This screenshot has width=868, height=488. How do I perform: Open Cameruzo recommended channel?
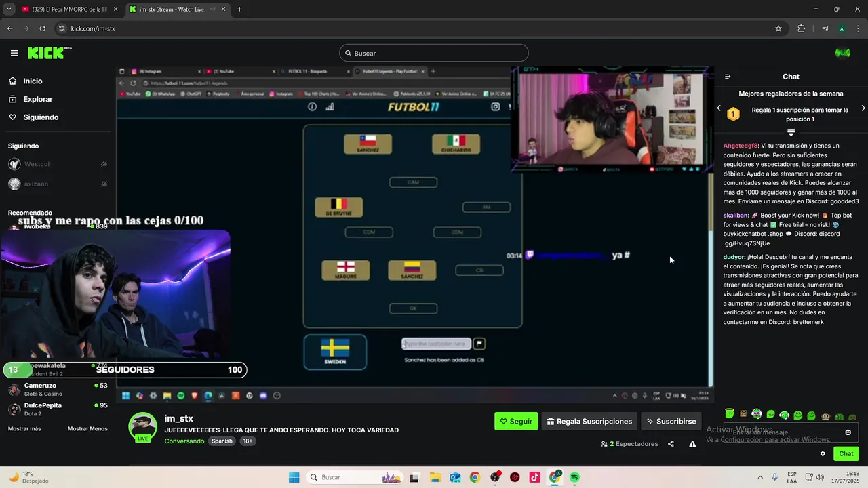(58, 390)
